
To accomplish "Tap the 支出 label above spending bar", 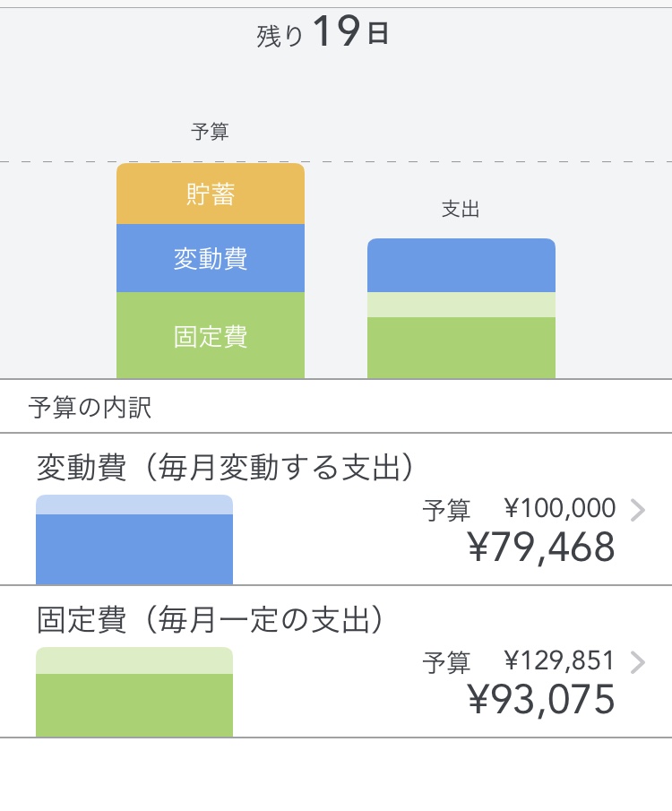I will (461, 209).
